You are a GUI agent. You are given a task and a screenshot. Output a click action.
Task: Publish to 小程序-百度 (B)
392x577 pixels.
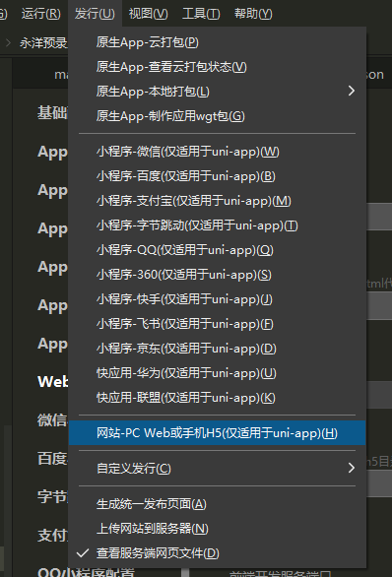tap(217, 176)
